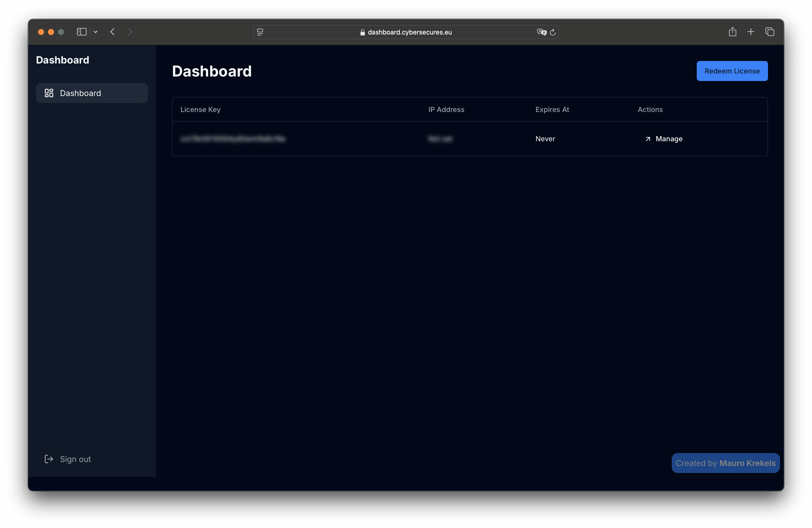Expand the sidebar tab group dropdown arrow
The image size is (812, 528).
(x=95, y=32)
